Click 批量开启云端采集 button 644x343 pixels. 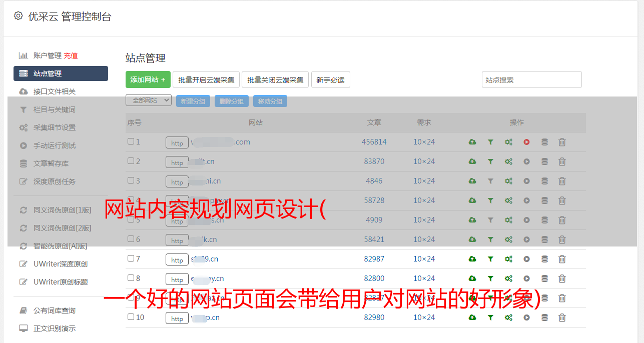[x=206, y=79]
